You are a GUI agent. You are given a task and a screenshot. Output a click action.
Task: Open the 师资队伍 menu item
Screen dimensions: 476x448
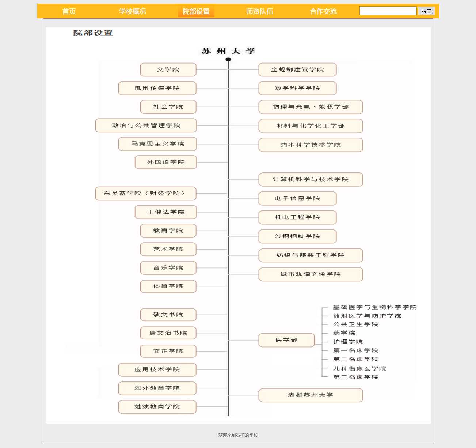pyautogui.click(x=259, y=11)
